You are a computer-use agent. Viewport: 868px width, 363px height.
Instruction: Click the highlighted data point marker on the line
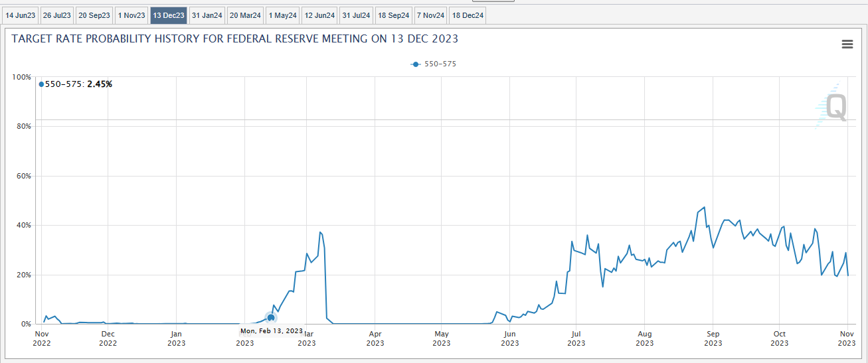coord(271,318)
